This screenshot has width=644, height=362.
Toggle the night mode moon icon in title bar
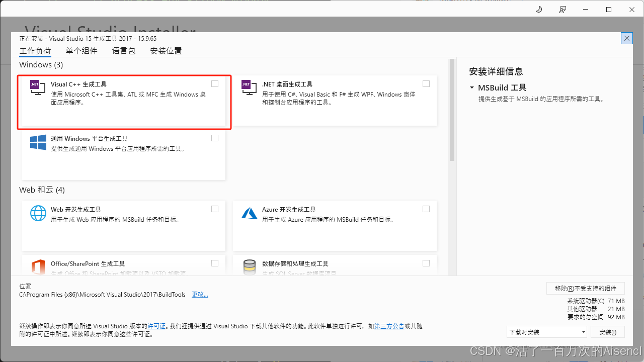(x=539, y=10)
